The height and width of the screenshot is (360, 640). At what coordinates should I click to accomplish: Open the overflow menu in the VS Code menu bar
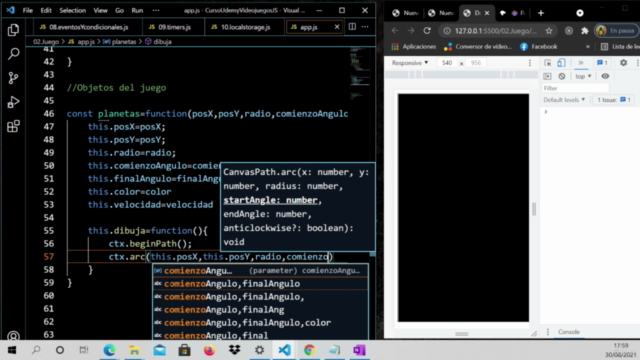(x=156, y=10)
